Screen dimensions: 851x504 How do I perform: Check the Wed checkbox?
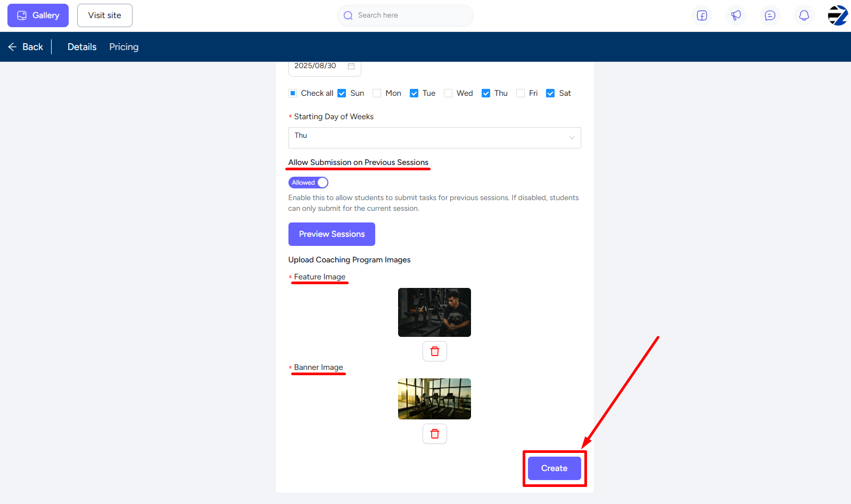point(448,93)
